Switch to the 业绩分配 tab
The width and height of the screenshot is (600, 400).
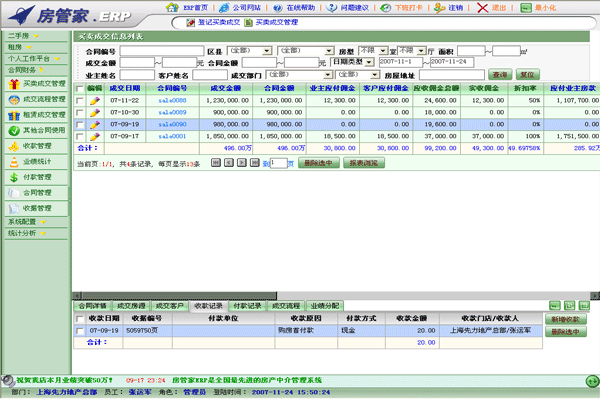(x=325, y=305)
